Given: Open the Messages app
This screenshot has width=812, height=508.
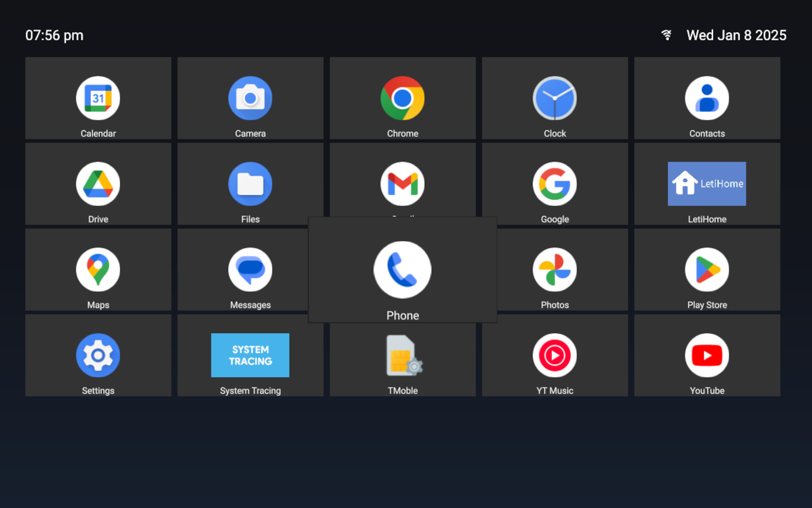Looking at the screenshot, I should pos(250,270).
